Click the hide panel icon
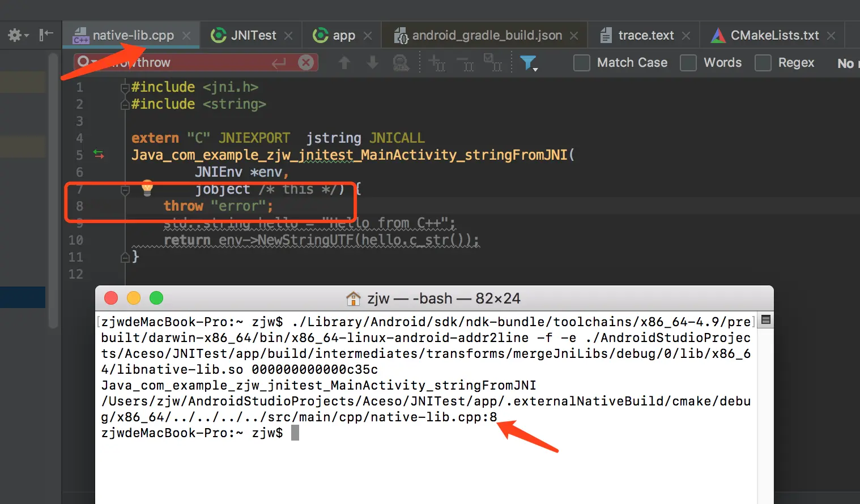This screenshot has width=860, height=504. [46, 35]
